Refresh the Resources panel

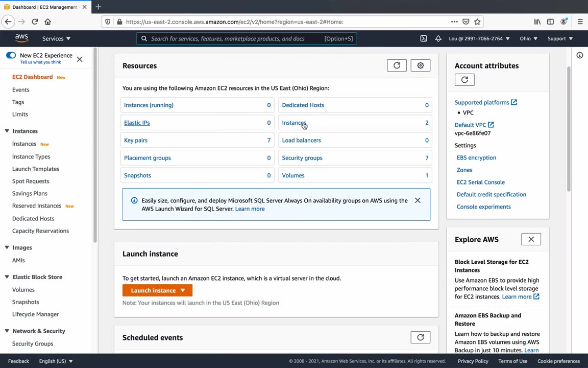coord(397,65)
